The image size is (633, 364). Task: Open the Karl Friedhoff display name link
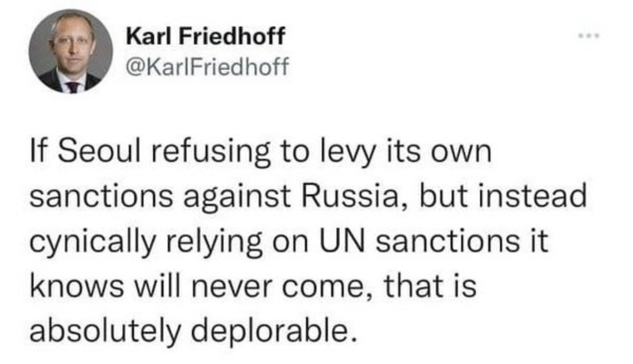tap(205, 36)
